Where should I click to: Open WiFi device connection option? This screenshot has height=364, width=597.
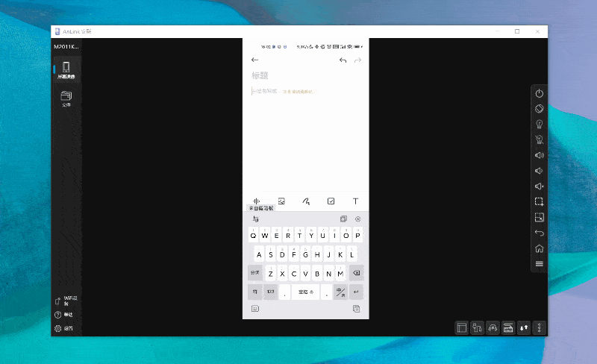66,301
